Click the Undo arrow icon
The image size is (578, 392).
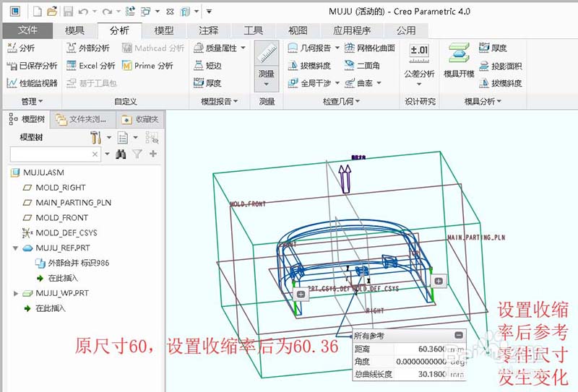point(83,12)
